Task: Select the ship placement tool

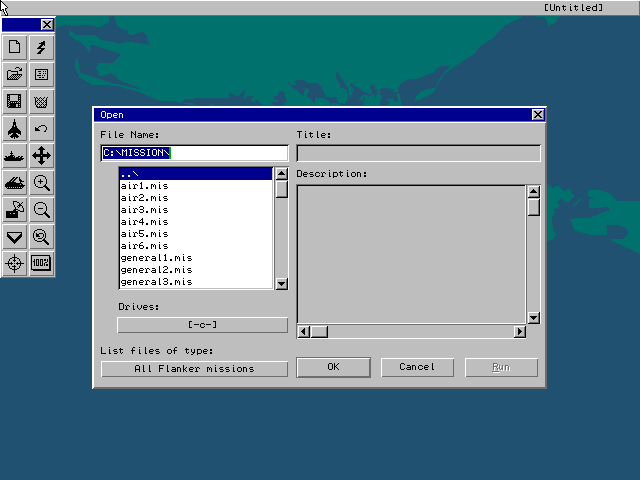Action: 15,155
